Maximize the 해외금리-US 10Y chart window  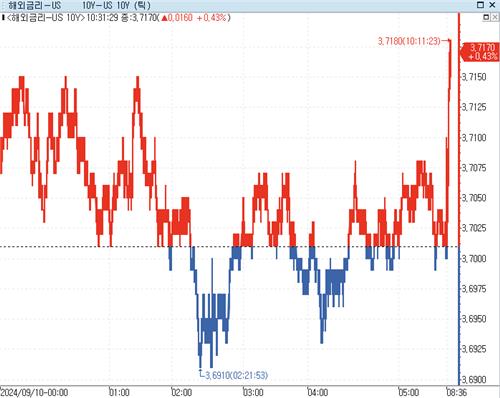(481, 5)
